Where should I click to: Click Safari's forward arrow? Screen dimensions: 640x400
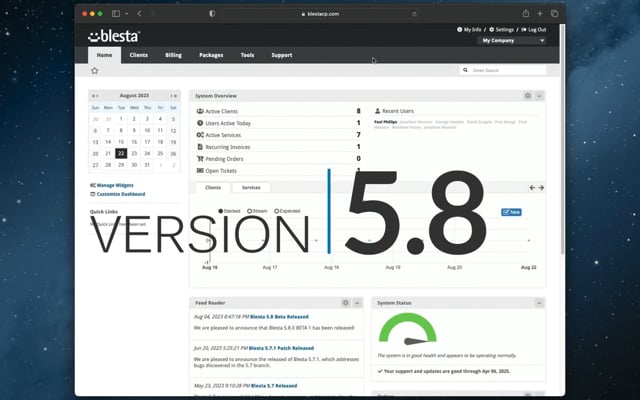pyautogui.click(x=153, y=13)
